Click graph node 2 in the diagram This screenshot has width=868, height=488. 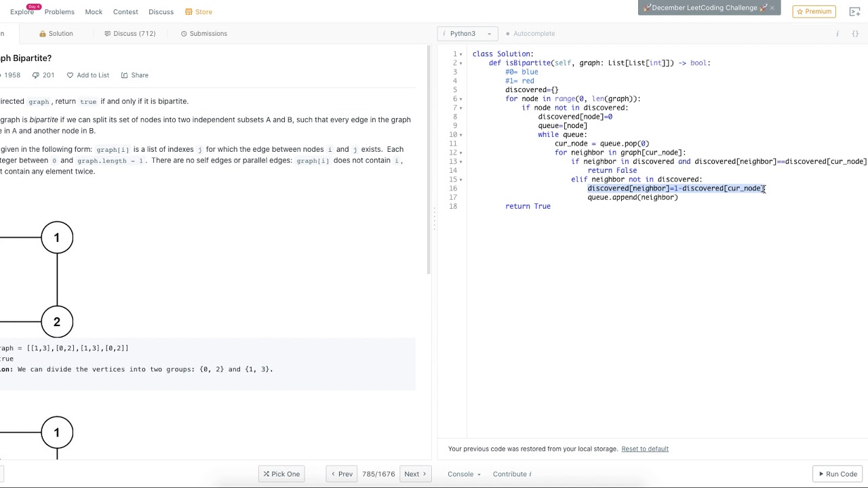tap(57, 322)
